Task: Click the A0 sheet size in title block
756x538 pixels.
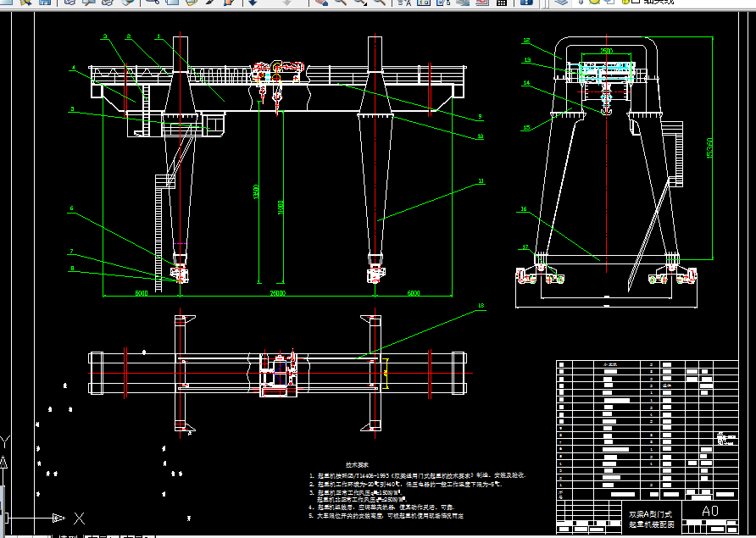Action: [710, 511]
